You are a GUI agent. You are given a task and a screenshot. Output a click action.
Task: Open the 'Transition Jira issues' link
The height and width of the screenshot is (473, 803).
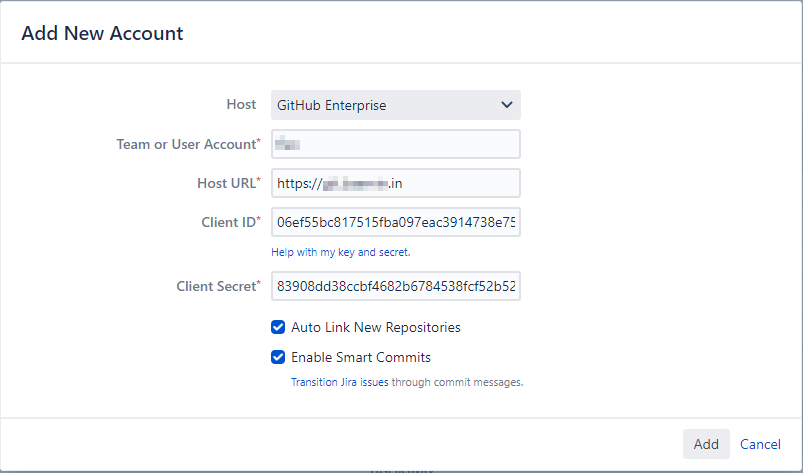pos(339,382)
